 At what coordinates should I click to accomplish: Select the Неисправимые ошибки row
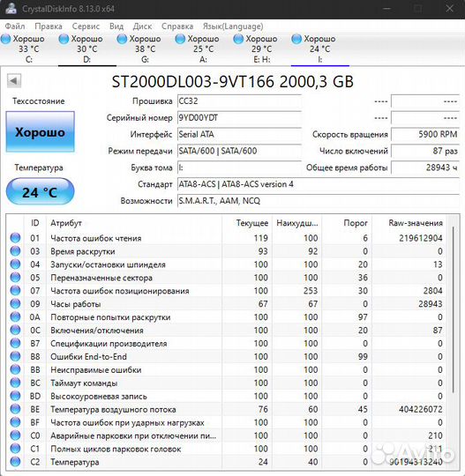pos(227,369)
